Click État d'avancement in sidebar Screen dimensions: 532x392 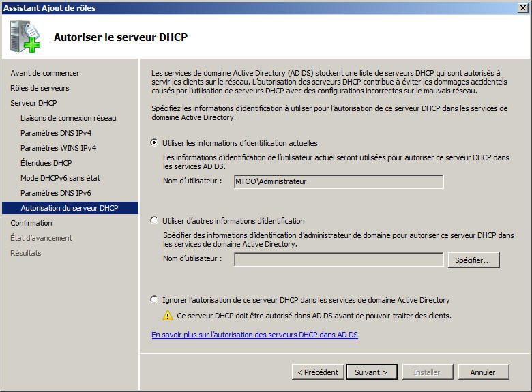[x=41, y=238]
